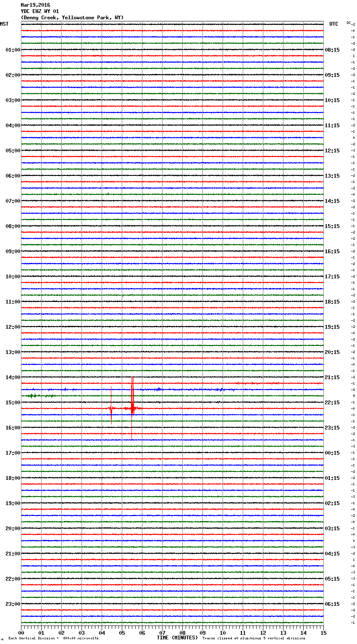This screenshot has height=644, width=357.
Task: Click the 10 minute tick on bottom axis
Action: click(223, 633)
